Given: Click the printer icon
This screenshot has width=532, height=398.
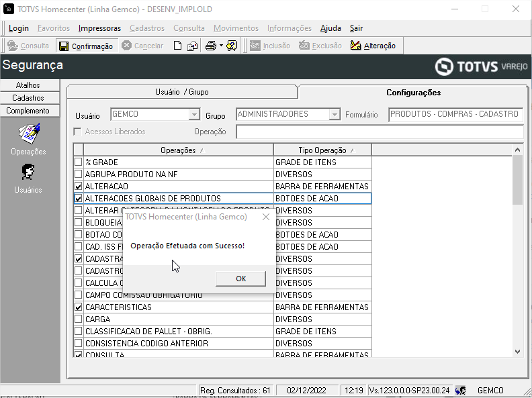Looking at the screenshot, I should [x=211, y=46].
